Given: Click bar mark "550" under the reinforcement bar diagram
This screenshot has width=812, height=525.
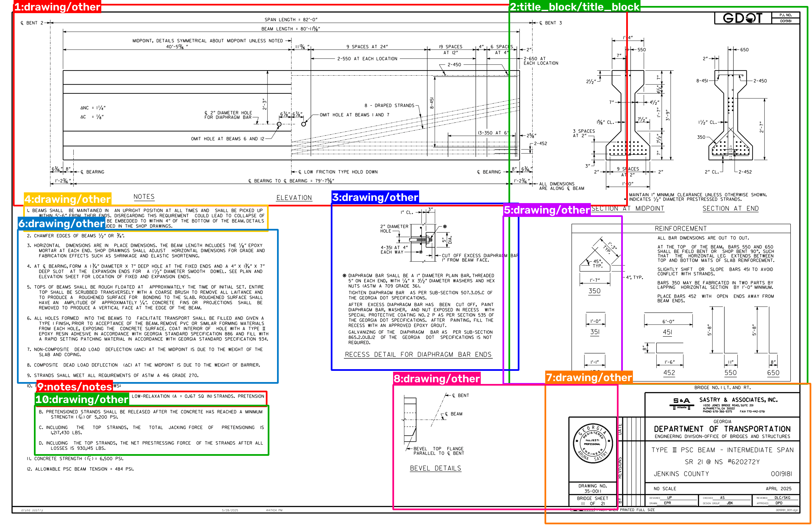Looking at the screenshot, I should [x=731, y=373].
